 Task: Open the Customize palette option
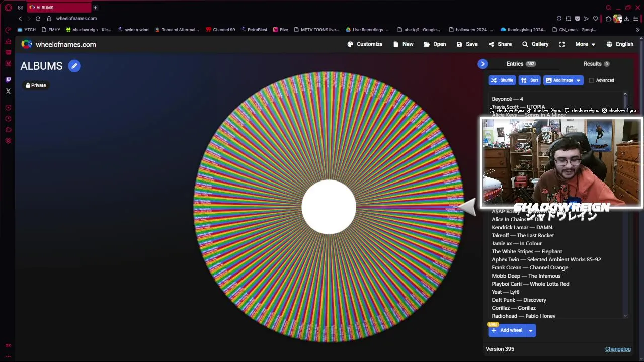coord(365,44)
